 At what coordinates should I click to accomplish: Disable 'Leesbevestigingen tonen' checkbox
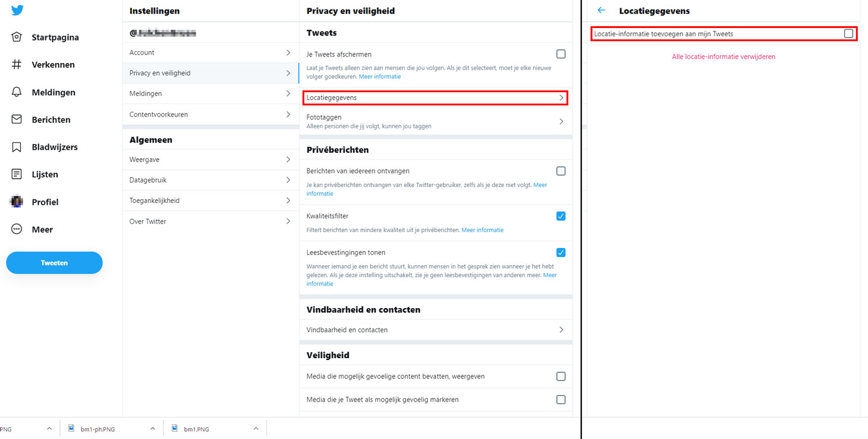point(561,252)
